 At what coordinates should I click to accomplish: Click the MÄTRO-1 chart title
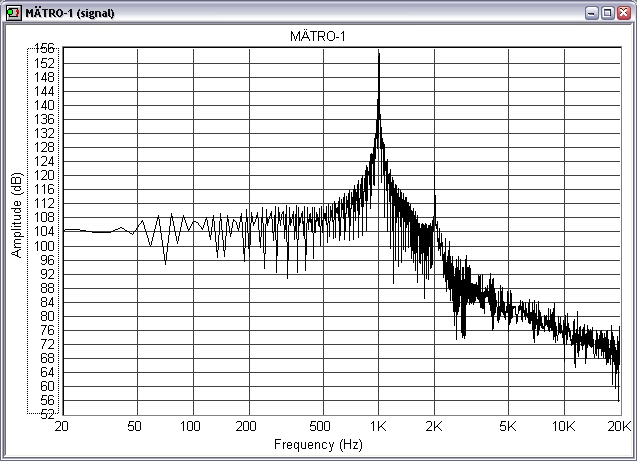click(318, 37)
